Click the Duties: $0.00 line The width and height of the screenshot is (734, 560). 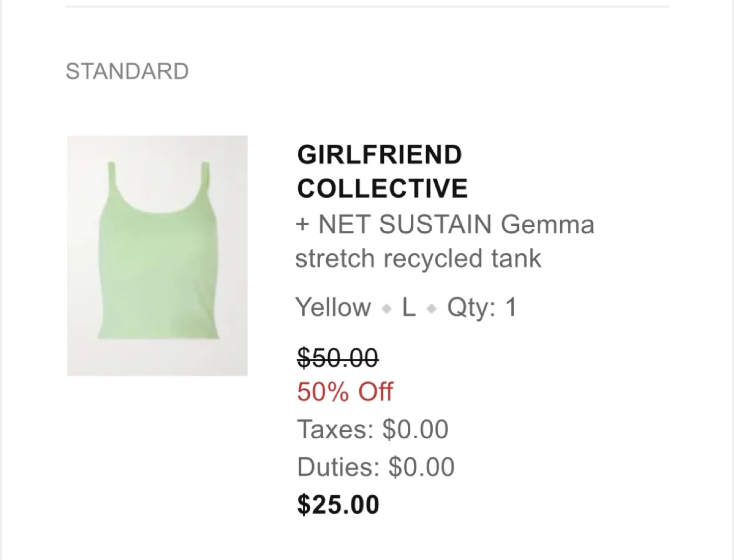[376, 467]
